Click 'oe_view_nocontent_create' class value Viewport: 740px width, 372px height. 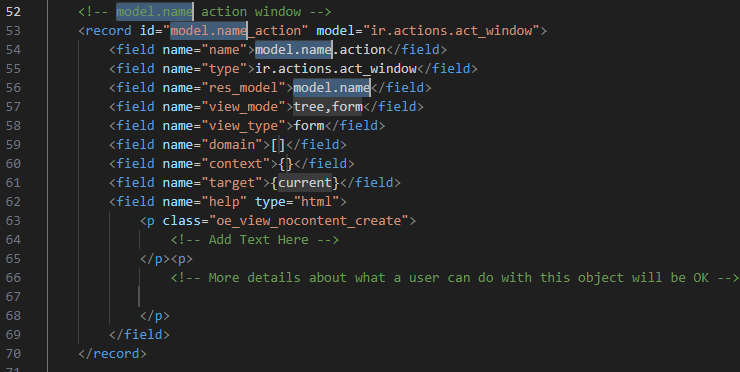[x=309, y=220]
